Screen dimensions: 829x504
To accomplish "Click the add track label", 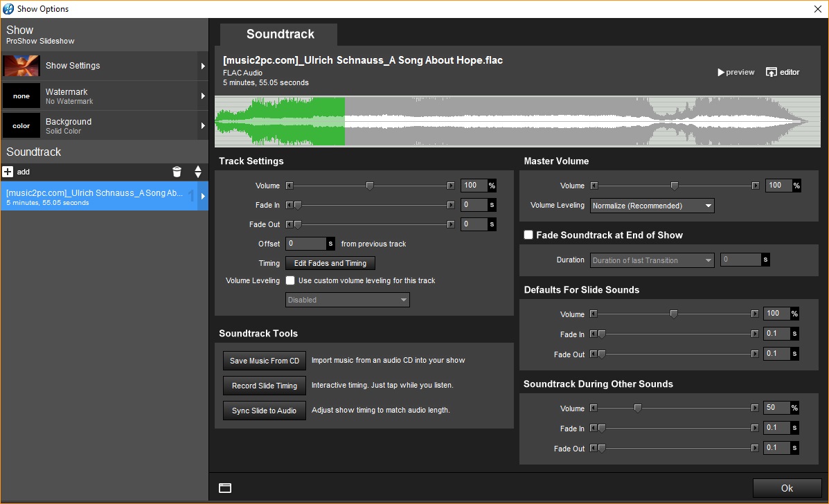I will click(x=24, y=172).
